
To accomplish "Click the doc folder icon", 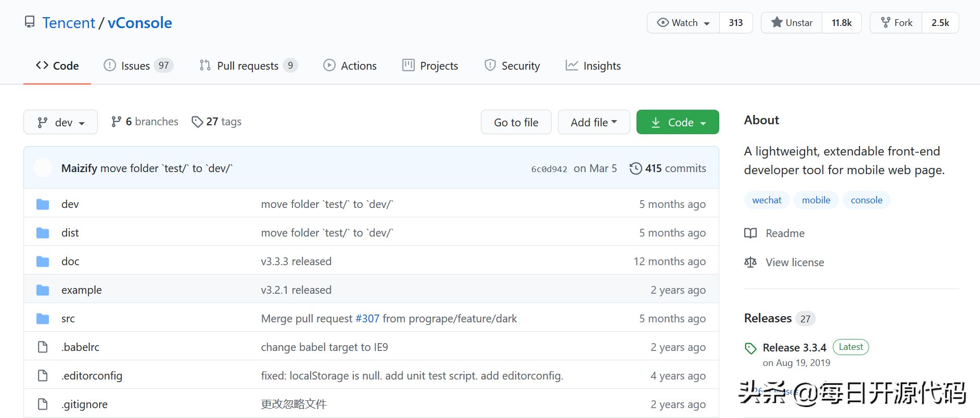I will [x=43, y=262].
